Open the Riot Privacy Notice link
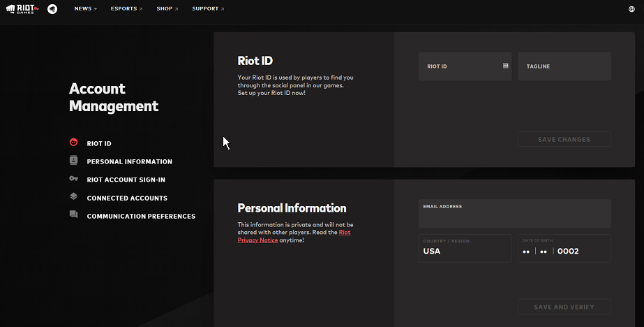This screenshot has height=327, width=644. click(x=294, y=236)
